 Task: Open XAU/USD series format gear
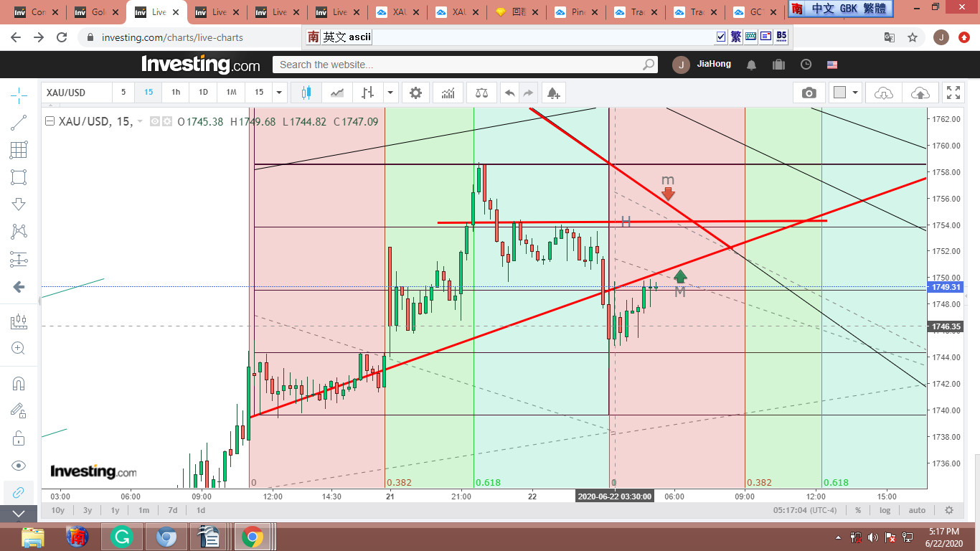(166, 121)
